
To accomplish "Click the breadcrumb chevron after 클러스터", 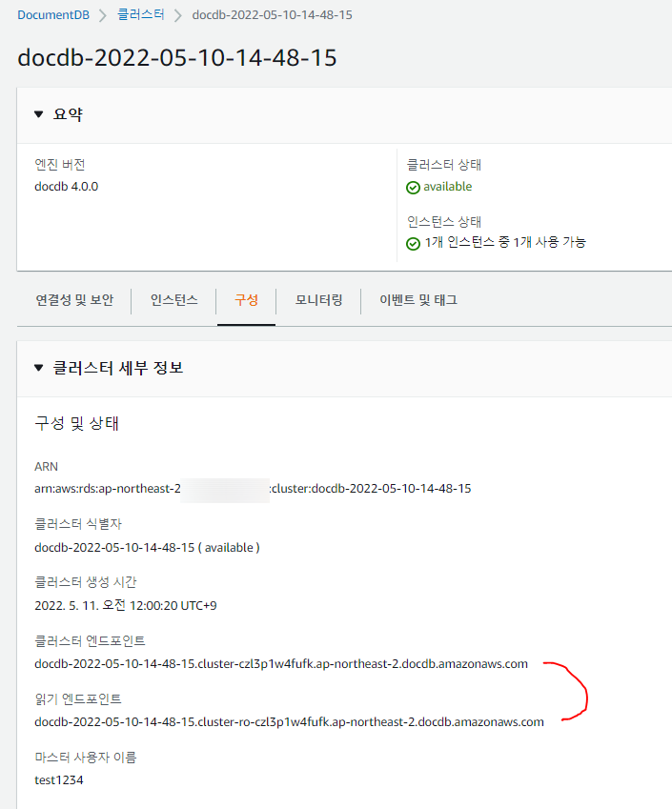I will tap(177, 15).
